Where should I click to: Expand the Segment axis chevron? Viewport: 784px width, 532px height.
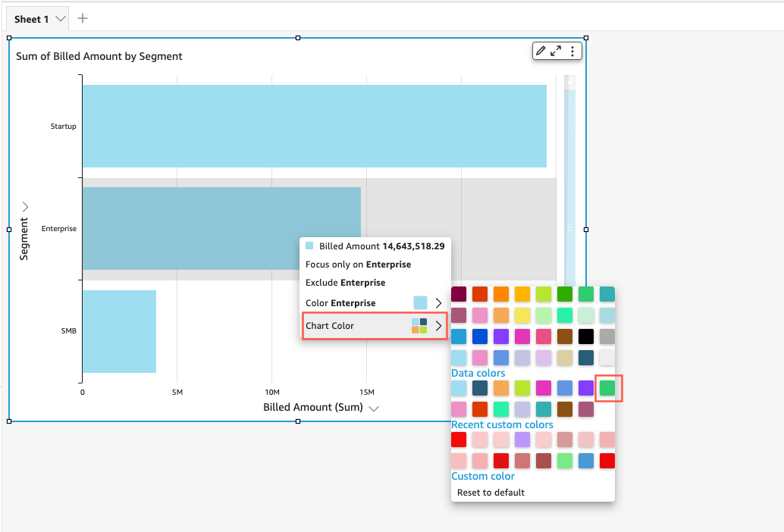[25, 206]
